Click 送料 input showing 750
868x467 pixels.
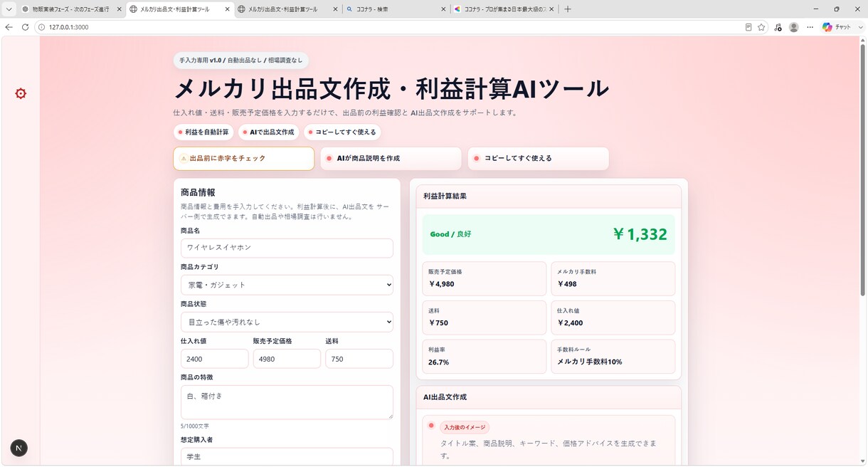(x=359, y=359)
